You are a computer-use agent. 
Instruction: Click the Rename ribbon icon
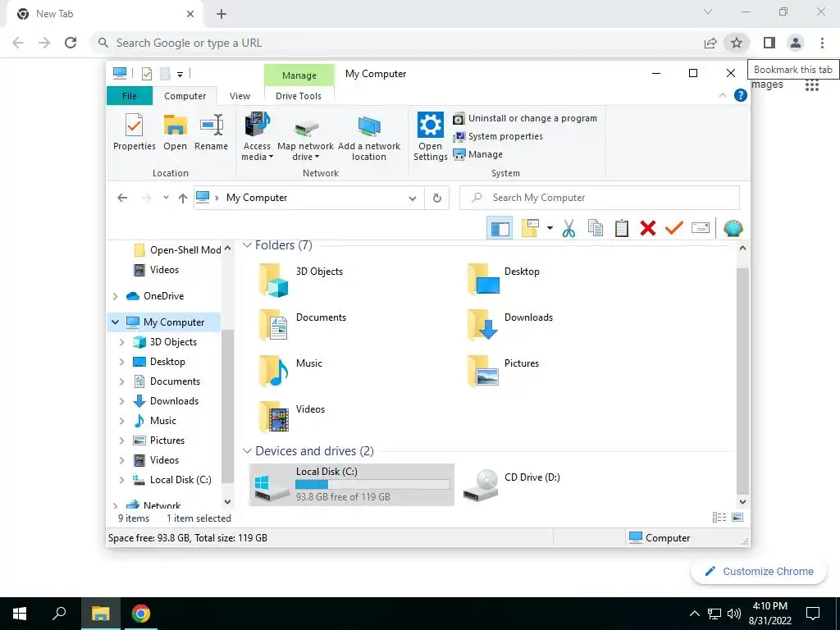[x=211, y=132]
